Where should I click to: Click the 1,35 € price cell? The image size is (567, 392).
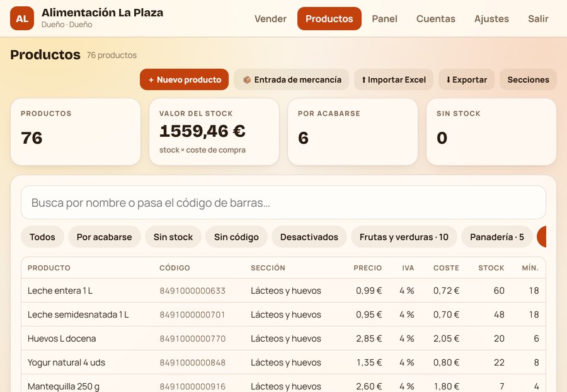click(369, 362)
